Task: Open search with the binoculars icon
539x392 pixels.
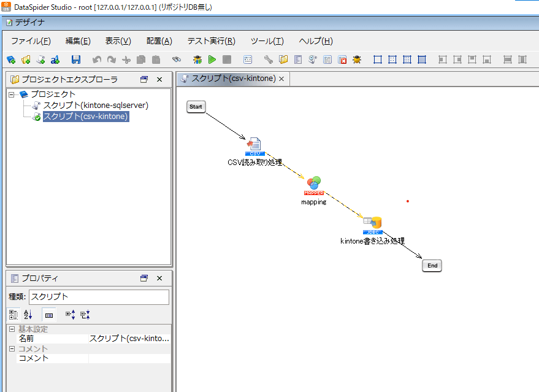Action: 177,60
